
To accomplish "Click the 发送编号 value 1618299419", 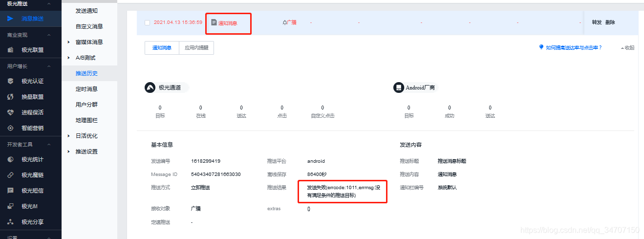I will click(x=206, y=161).
